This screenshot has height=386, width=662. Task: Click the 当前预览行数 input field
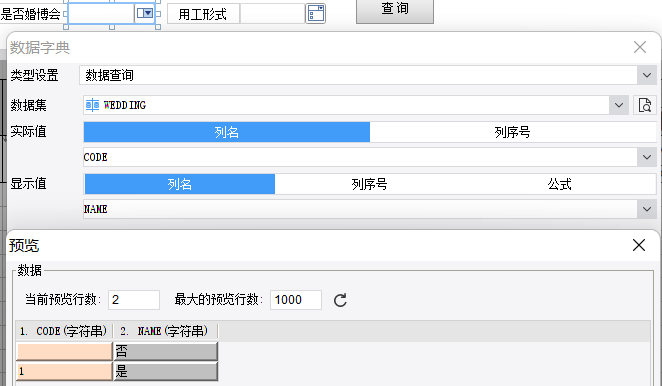[x=134, y=300]
